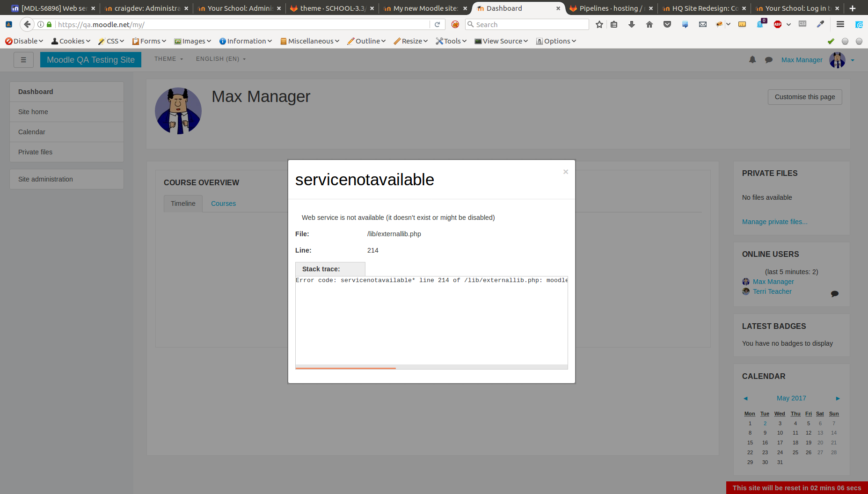Expand the Forms web developer menu
Screen dimensions: 868x494
click(x=149, y=41)
